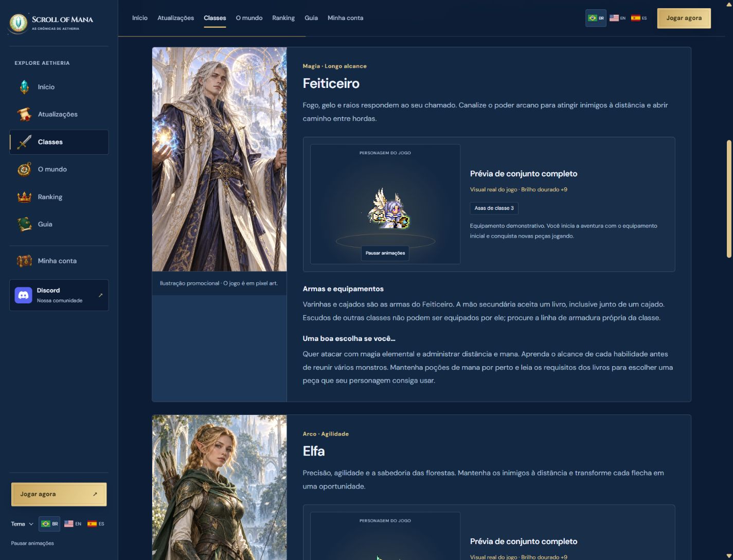Click the sidebar Jogar agora button

point(59,494)
